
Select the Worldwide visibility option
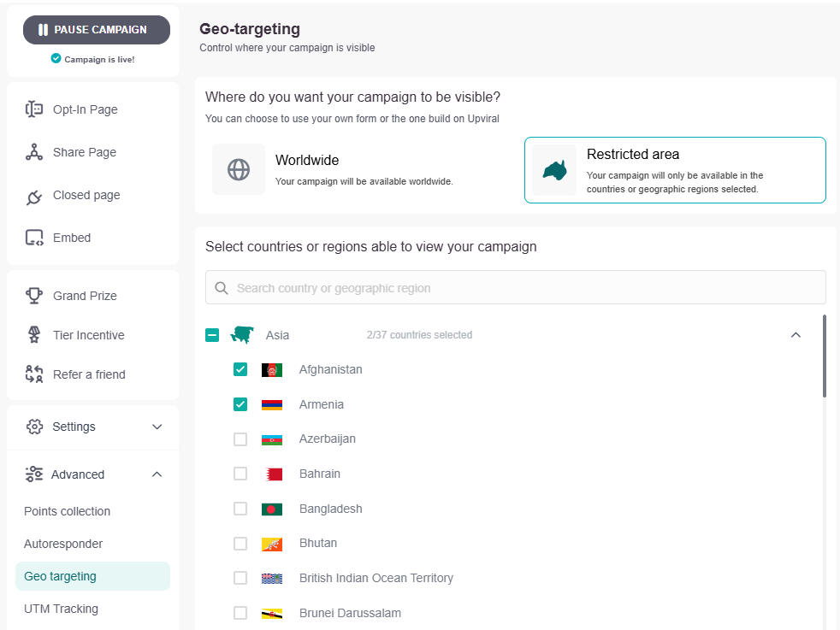click(359, 169)
